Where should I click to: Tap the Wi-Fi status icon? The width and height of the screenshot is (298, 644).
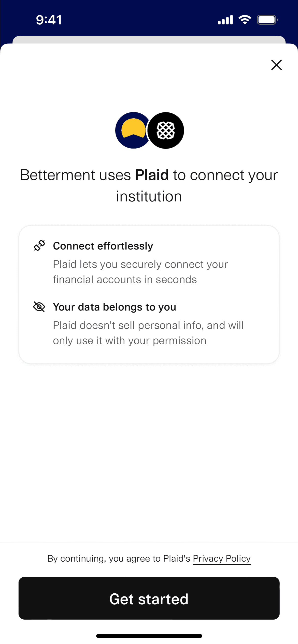tap(245, 20)
